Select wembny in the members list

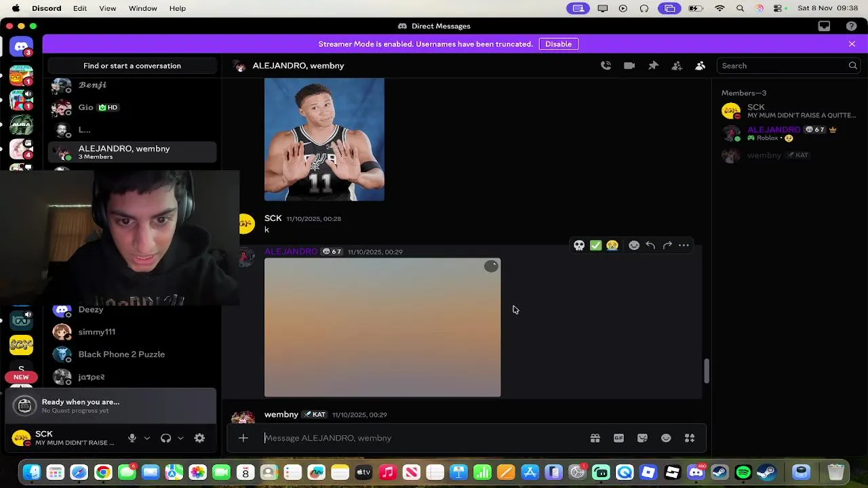click(x=789, y=155)
